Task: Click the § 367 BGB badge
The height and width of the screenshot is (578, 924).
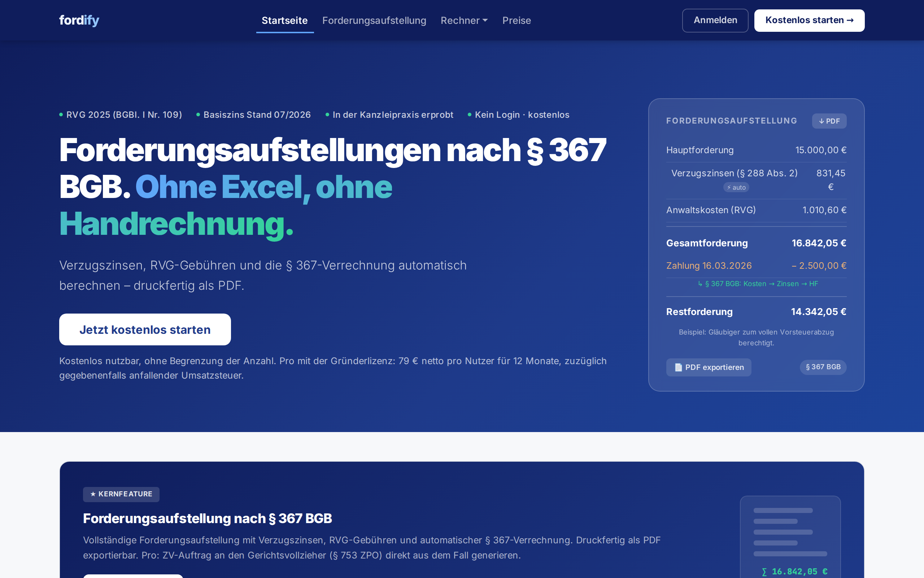Action: click(x=823, y=367)
